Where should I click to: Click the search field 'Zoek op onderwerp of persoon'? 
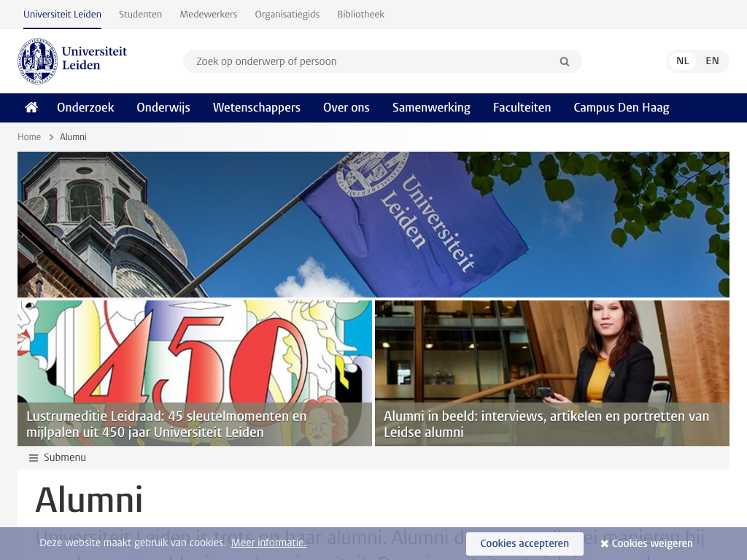pos(372,61)
